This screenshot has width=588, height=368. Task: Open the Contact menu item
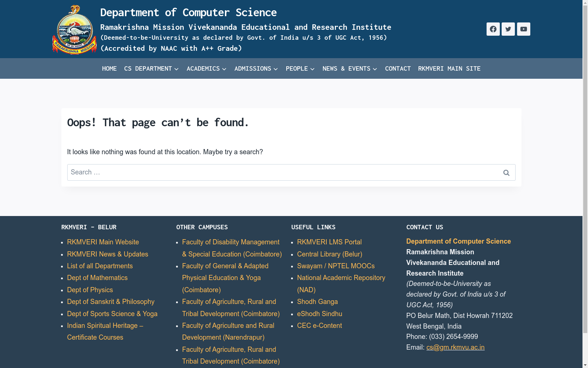point(398,68)
